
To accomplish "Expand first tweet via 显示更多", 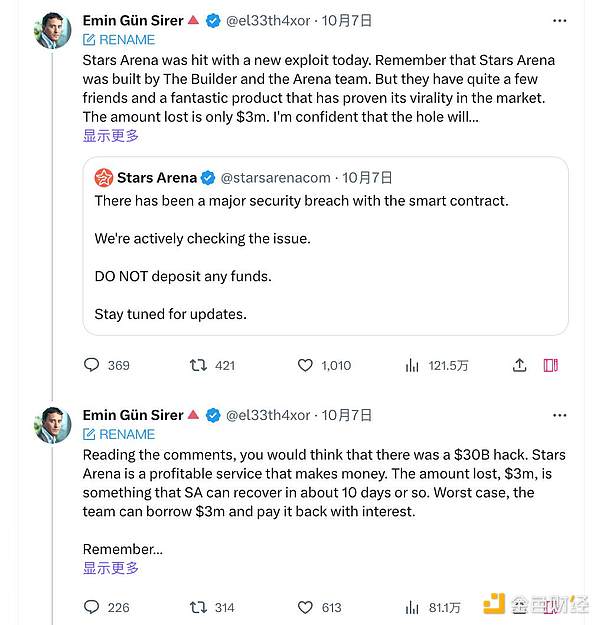I will point(111,135).
